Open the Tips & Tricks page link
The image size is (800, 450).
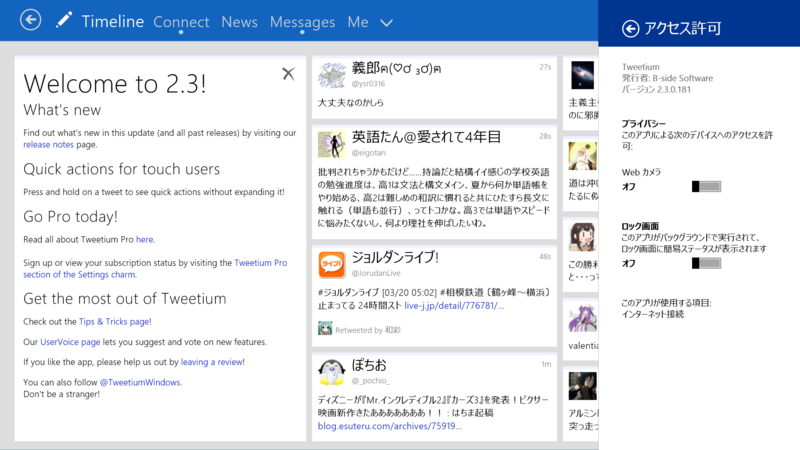pos(114,321)
